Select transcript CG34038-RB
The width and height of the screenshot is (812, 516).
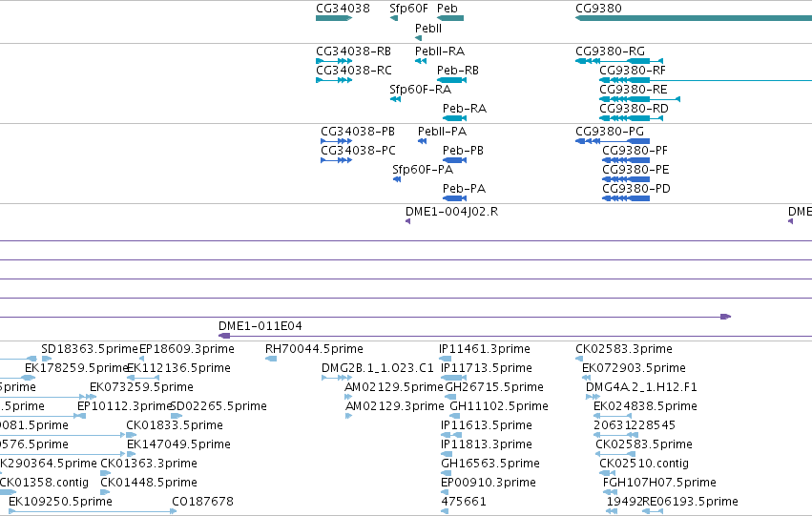click(x=353, y=52)
